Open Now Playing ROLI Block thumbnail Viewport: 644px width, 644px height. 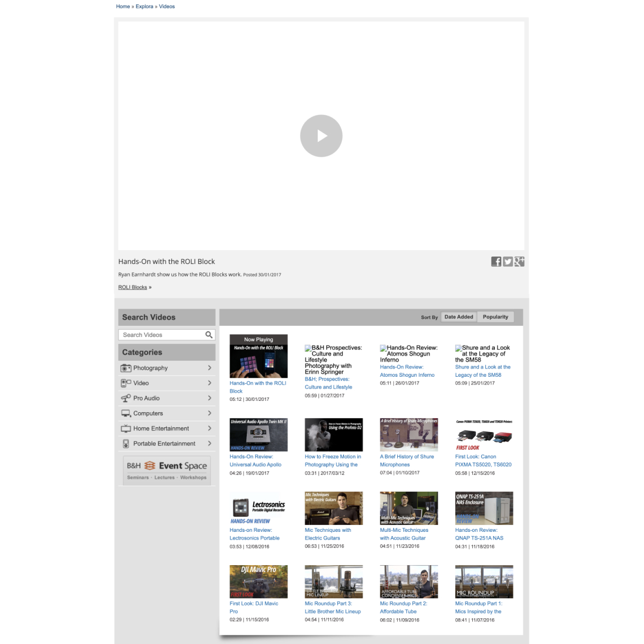(x=259, y=356)
